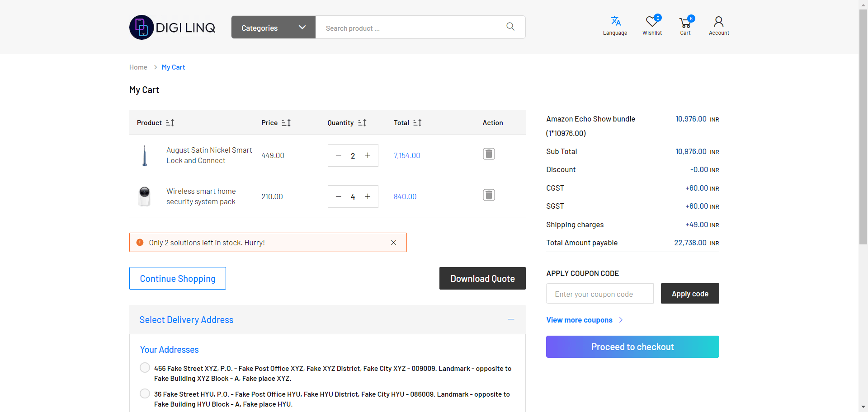Click the search magnifier icon

[510, 27]
